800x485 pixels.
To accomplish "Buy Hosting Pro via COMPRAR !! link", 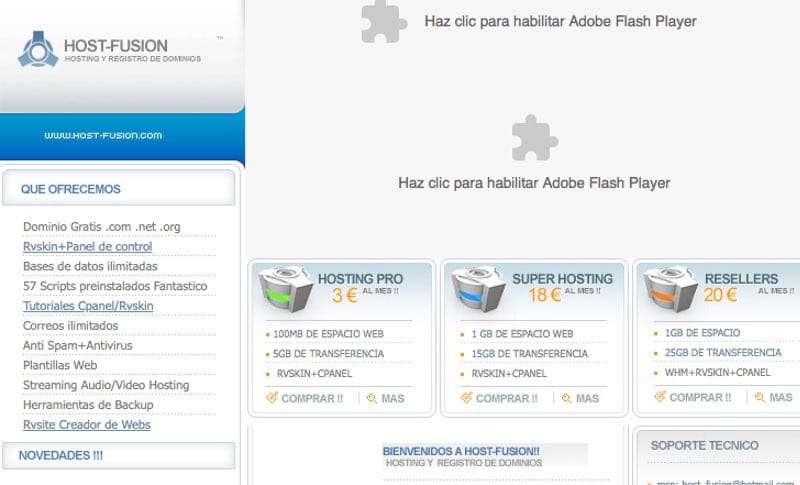I will (x=312, y=399).
